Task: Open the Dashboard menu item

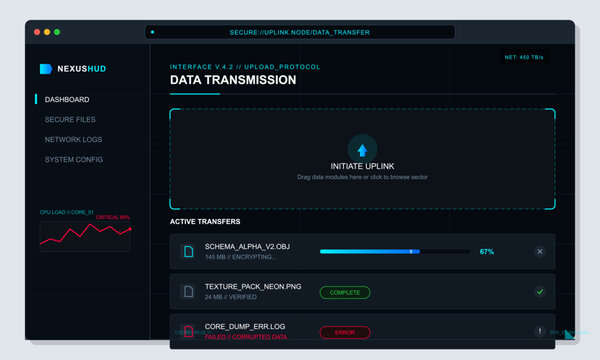Action: point(67,99)
